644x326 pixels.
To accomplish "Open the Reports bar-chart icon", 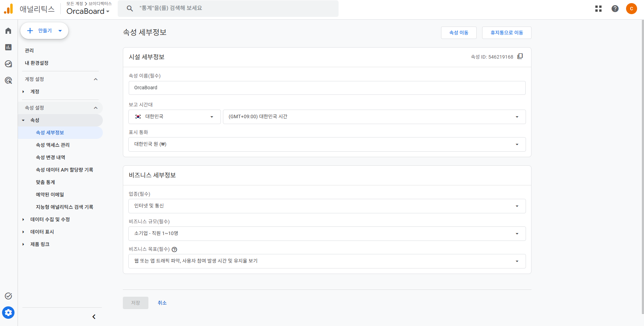I will tap(8, 47).
